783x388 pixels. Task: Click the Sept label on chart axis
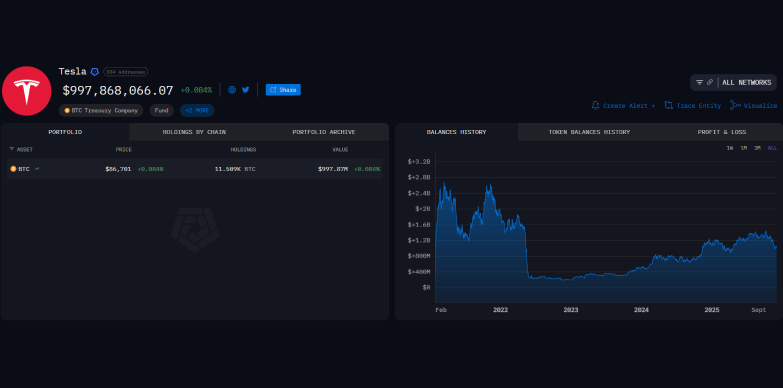point(759,310)
